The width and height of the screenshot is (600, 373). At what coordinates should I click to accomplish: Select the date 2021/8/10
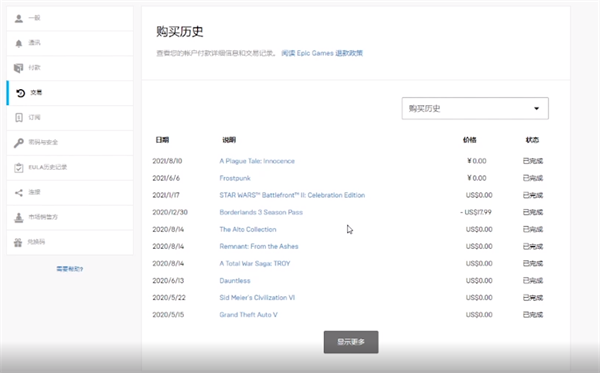[x=167, y=161]
